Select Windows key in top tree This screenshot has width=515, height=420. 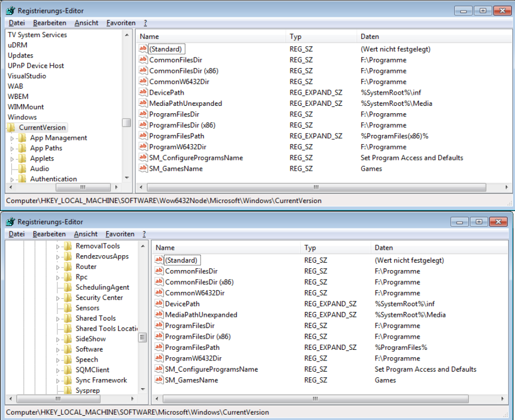point(22,117)
